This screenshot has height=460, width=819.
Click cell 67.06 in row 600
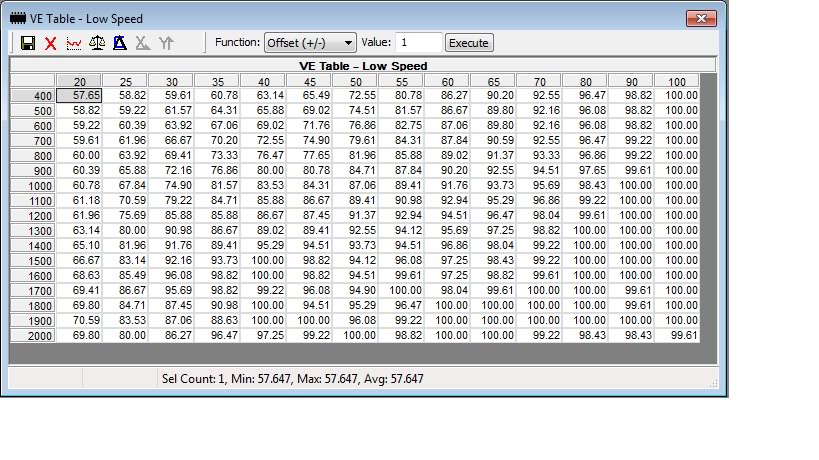217,125
